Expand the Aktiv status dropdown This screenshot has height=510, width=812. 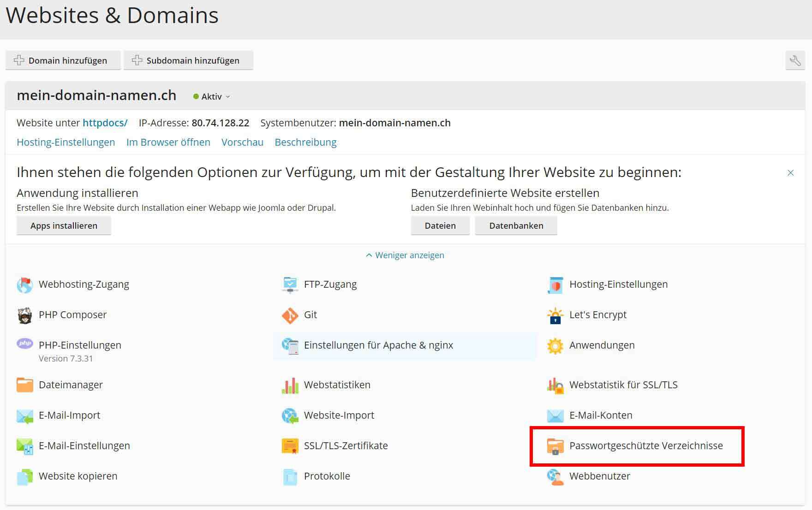click(212, 96)
